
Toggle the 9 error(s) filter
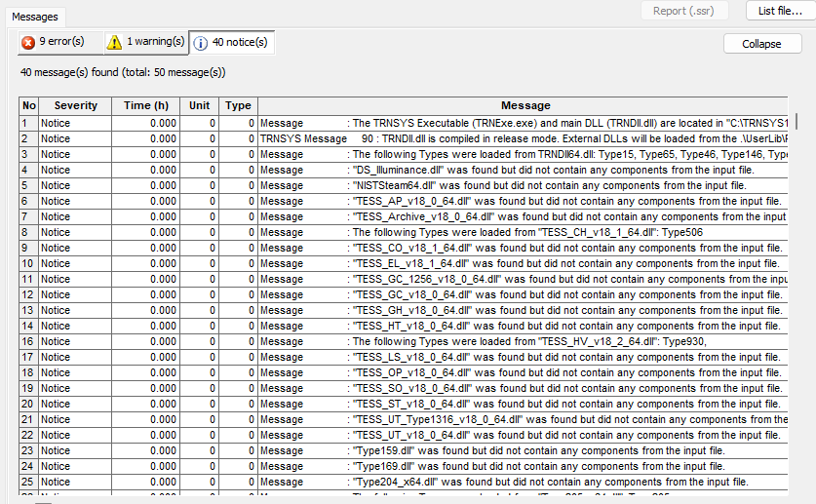(54, 42)
